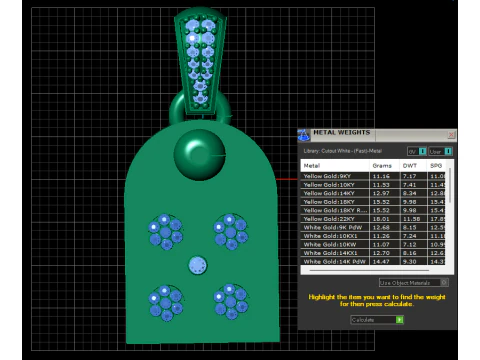
Task: Select the Yellow Gold:22KY row
Action: [x=373, y=219]
